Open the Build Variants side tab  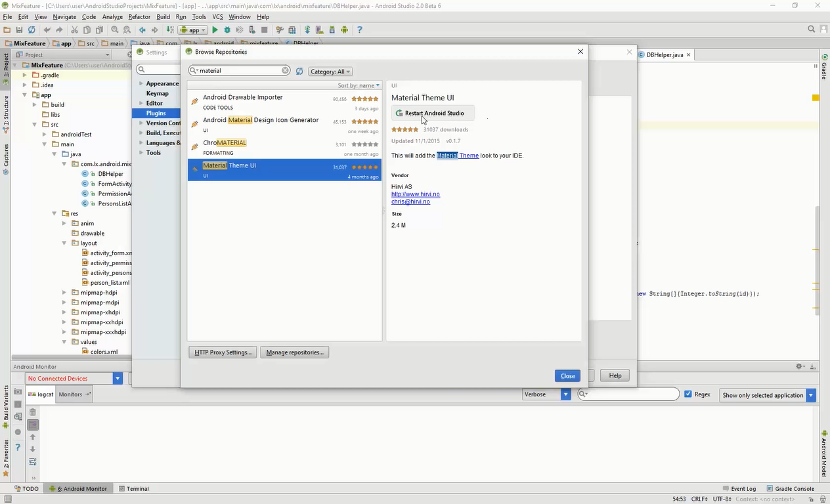[x=6, y=407]
